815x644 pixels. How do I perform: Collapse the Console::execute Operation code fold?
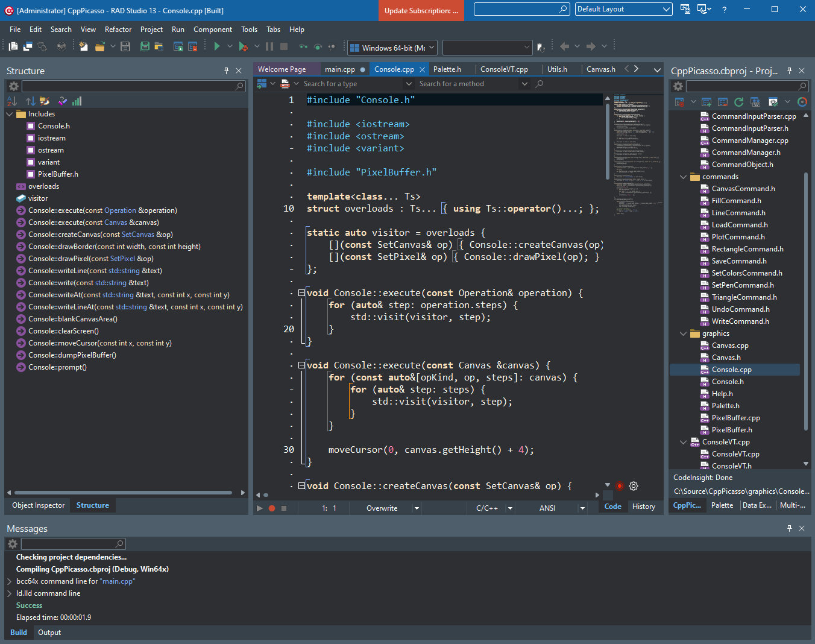pyautogui.click(x=301, y=293)
